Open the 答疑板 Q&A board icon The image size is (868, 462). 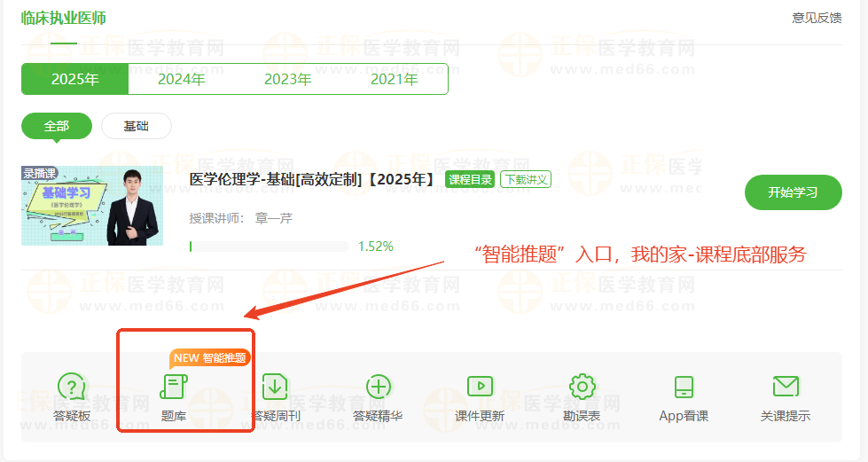72,387
